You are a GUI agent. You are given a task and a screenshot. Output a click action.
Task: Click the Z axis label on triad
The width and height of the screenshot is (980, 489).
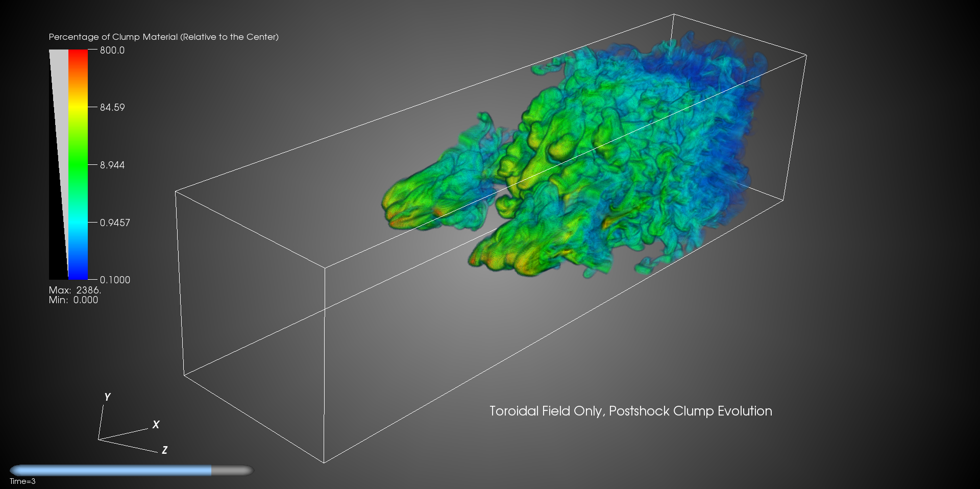[164, 450]
